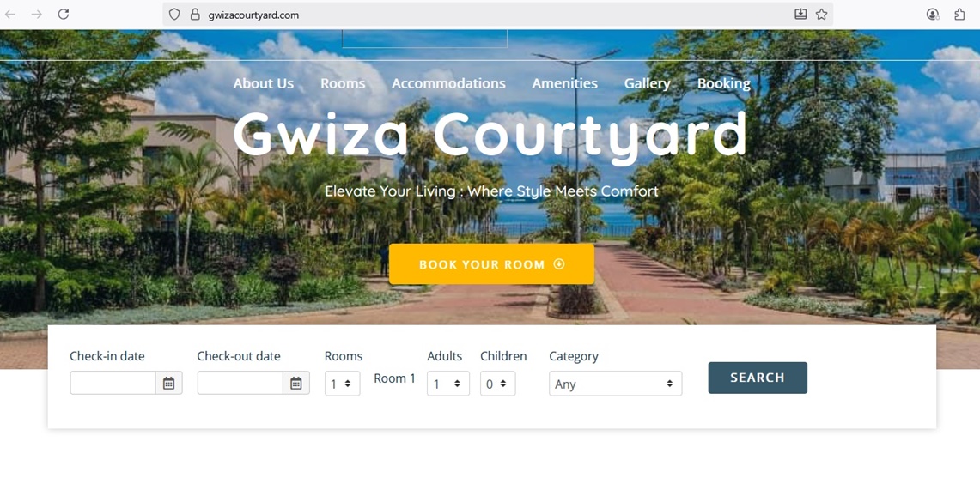
Task: Open the Amenities menu item
Action: tap(565, 83)
